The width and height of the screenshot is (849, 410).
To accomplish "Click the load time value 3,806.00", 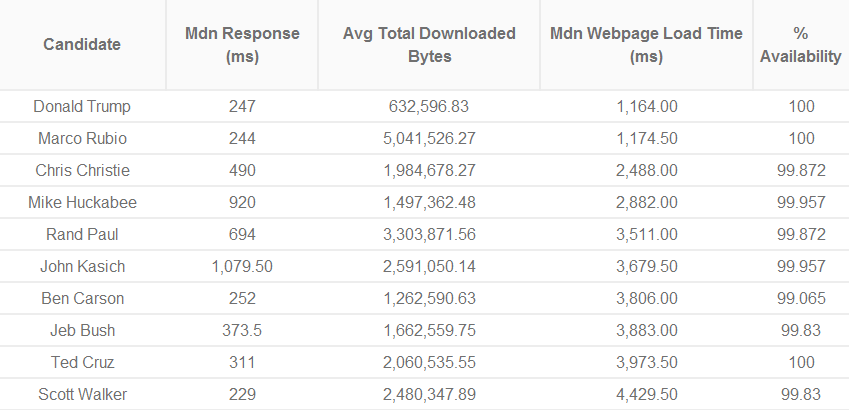I will point(646,298).
